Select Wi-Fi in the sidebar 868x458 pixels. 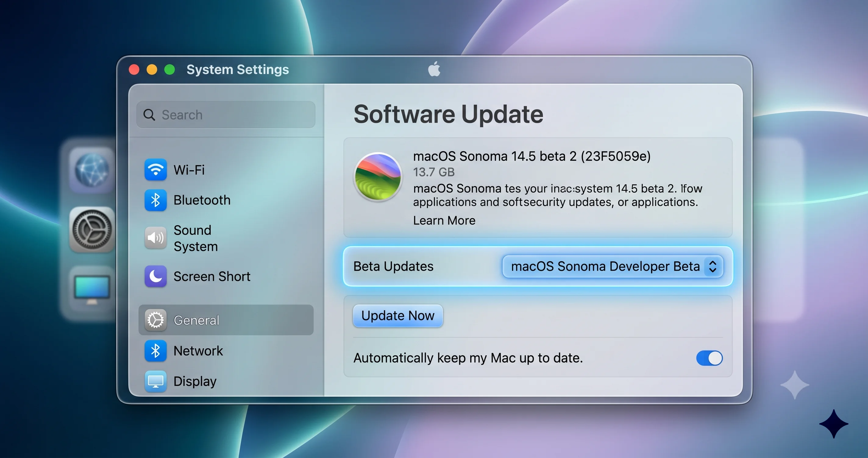[x=226, y=169]
